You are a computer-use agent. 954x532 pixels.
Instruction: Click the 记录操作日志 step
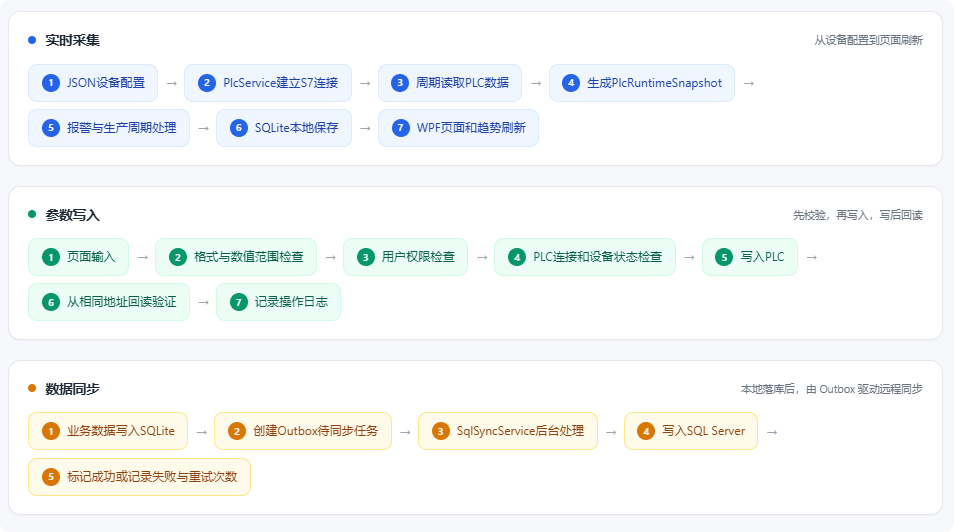tap(278, 302)
